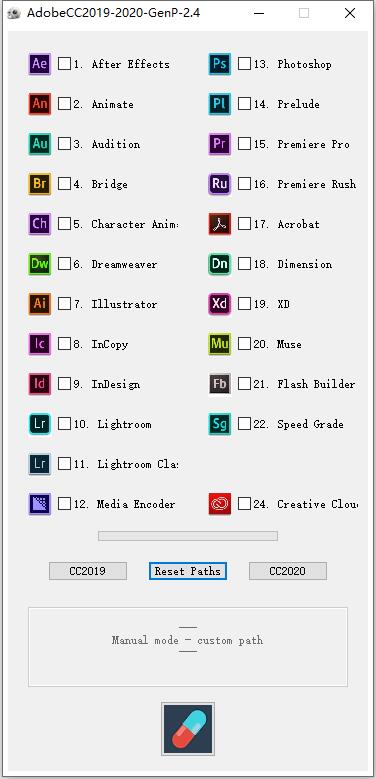Tick the 11. Lightroom Classic checkbox
This screenshot has width=376, height=779.
[65, 464]
